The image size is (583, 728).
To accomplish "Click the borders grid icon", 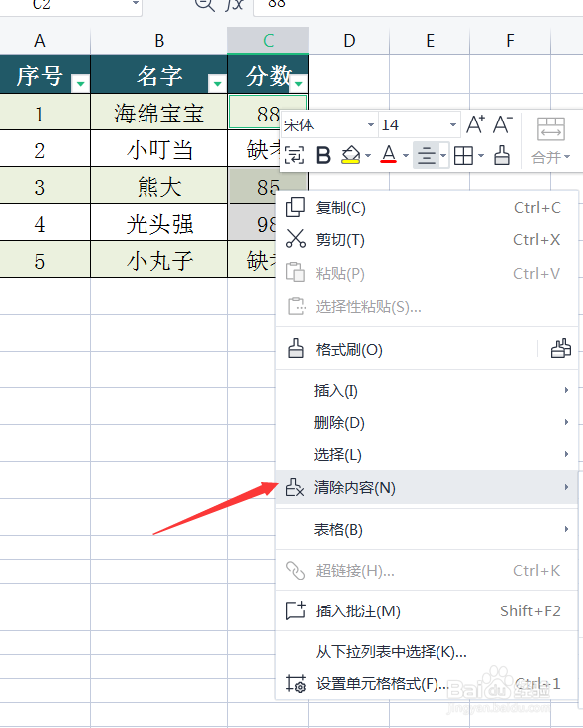I will coord(463,156).
